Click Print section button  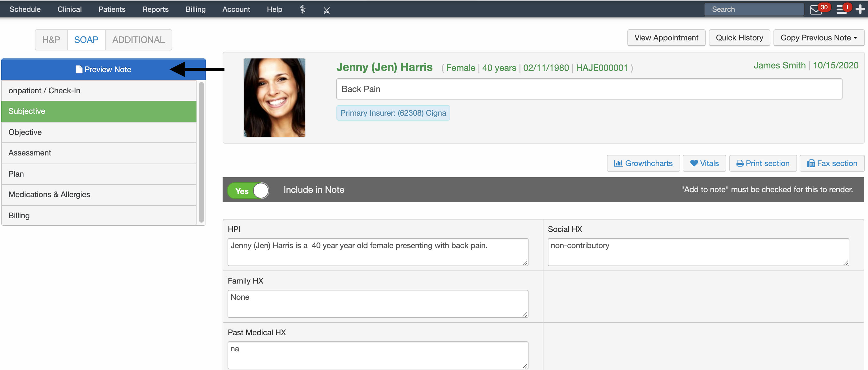pos(763,163)
